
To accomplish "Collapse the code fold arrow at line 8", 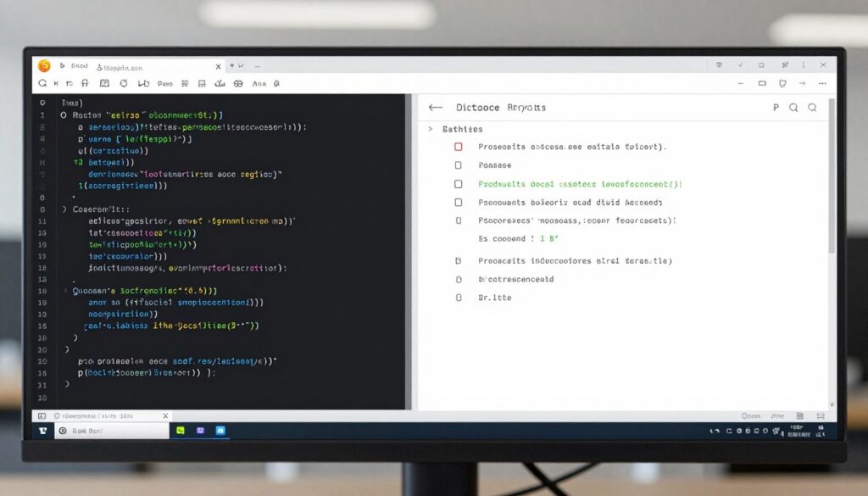I will point(65,208).
